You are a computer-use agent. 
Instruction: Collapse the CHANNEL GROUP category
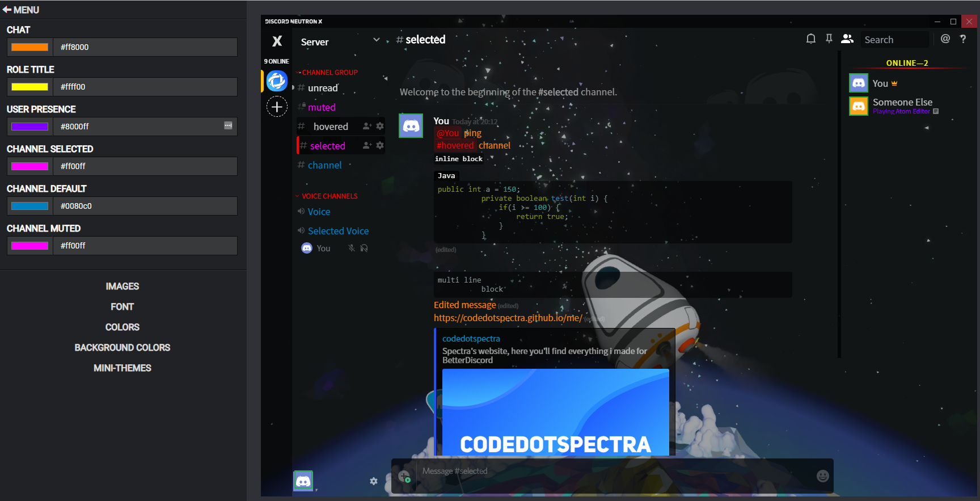click(328, 73)
